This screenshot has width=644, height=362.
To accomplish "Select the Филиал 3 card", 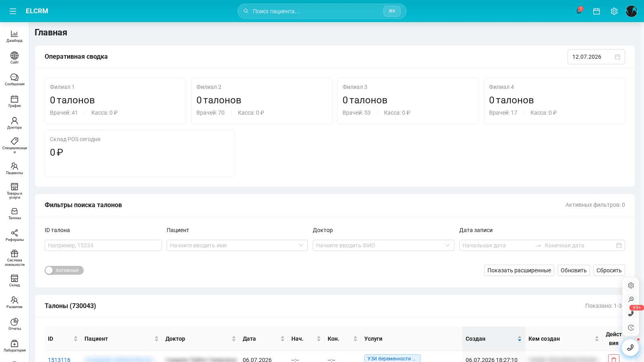I will 408,101.
